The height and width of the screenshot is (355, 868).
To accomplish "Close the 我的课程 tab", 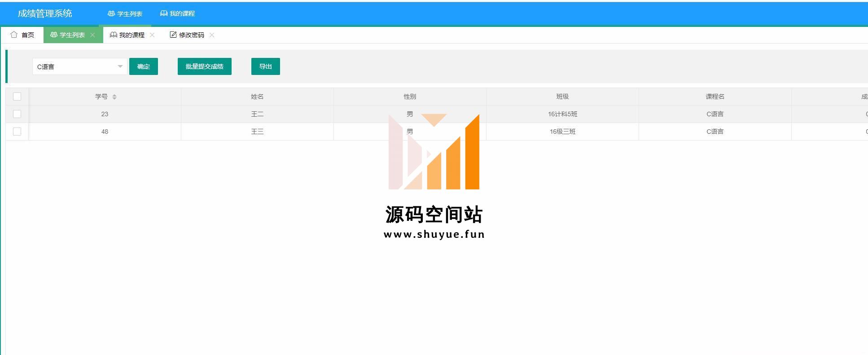I will (x=152, y=35).
